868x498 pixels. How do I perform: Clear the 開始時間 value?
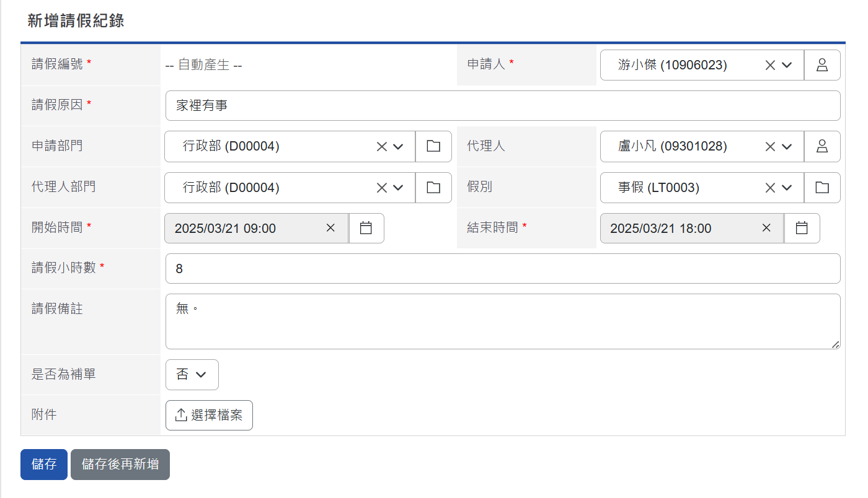coord(330,228)
